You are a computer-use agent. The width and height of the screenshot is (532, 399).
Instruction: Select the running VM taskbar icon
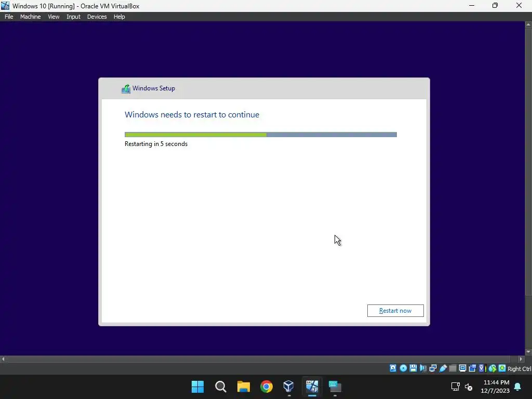pos(312,387)
